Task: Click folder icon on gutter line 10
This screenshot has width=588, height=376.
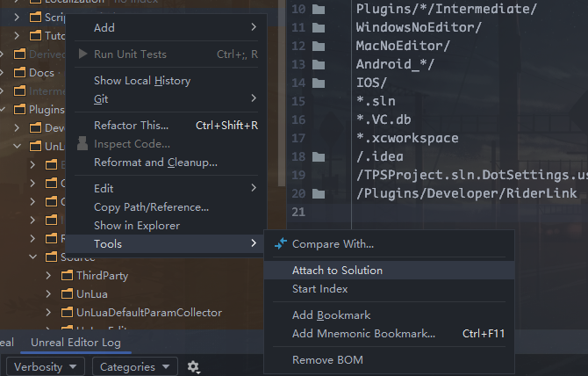Action: pos(319,9)
